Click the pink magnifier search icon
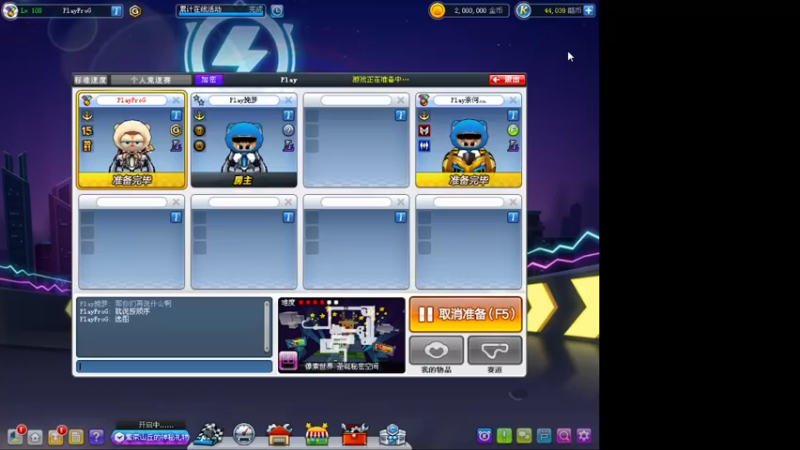Image resolution: width=800 pixels, height=450 pixels. [x=564, y=436]
